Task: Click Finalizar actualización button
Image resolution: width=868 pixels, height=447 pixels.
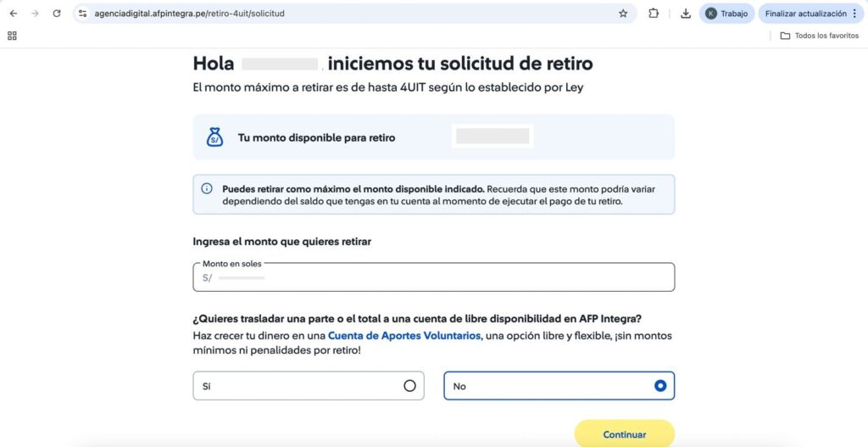Action: tap(805, 14)
